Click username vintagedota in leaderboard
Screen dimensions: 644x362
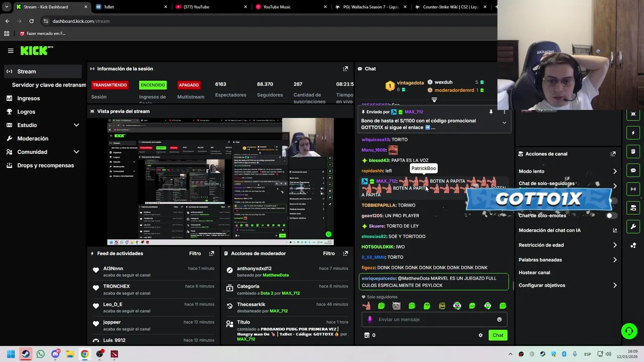(x=410, y=83)
